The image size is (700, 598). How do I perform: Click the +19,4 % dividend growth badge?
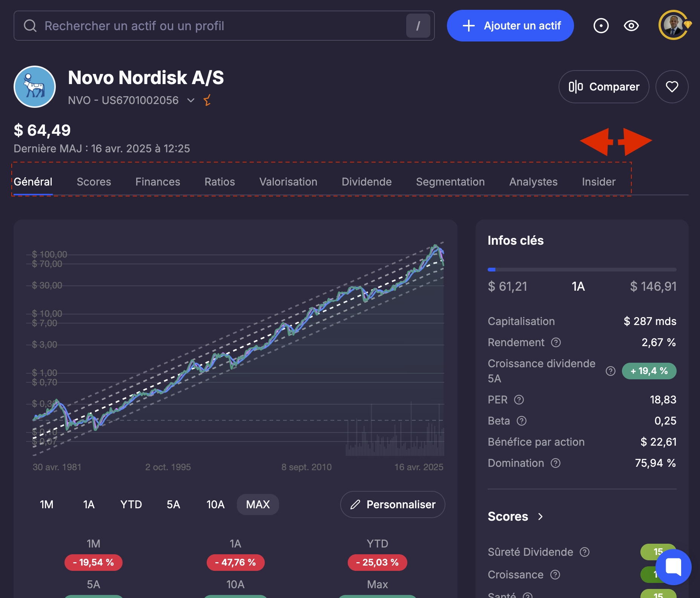[x=649, y=371]
